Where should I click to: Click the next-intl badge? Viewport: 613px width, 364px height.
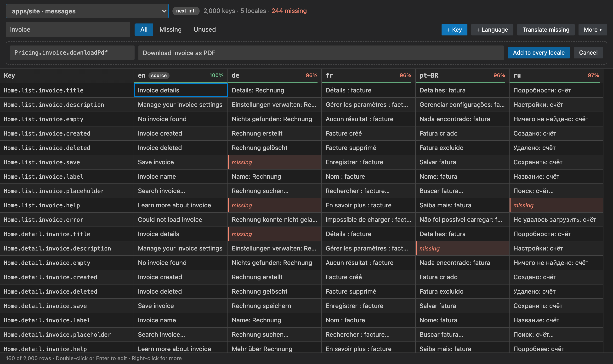186,11
